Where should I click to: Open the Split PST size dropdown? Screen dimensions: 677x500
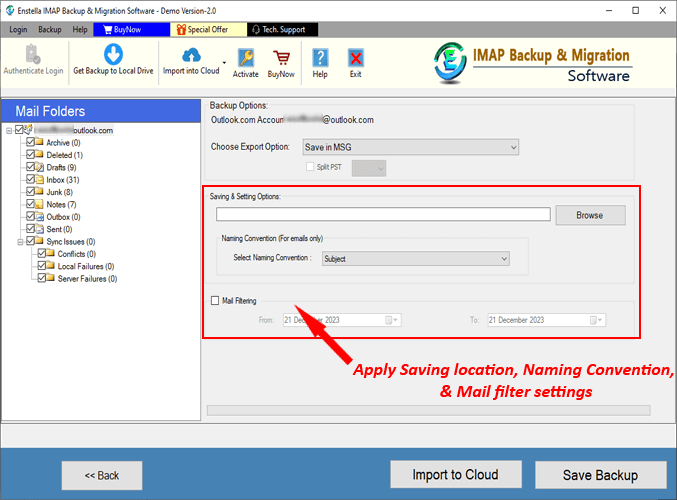[x=369, y=168]
